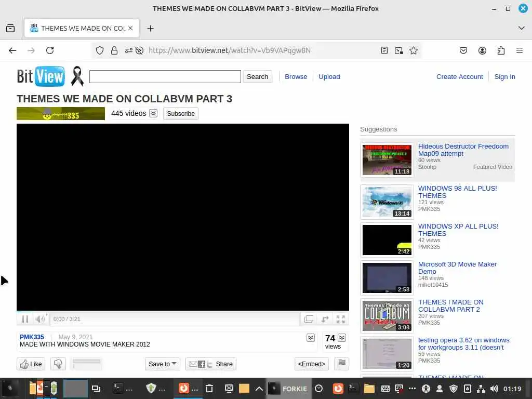The width and height of the screenshot is (532, 399).
Task: Open the Browse page link
Action: [x=296, y=77]
